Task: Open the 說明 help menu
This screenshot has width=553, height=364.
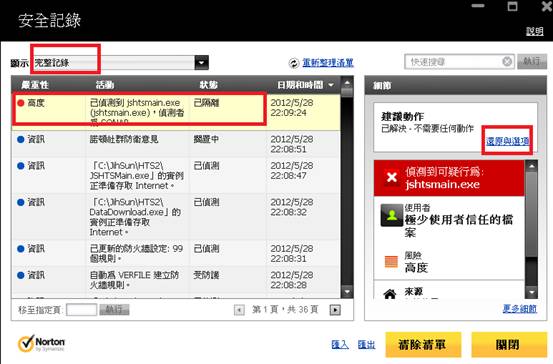Action: [535, 31]
